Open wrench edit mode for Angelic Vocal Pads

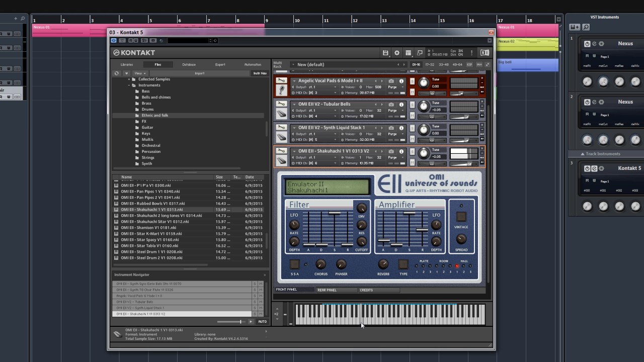(x=281, y=81)
